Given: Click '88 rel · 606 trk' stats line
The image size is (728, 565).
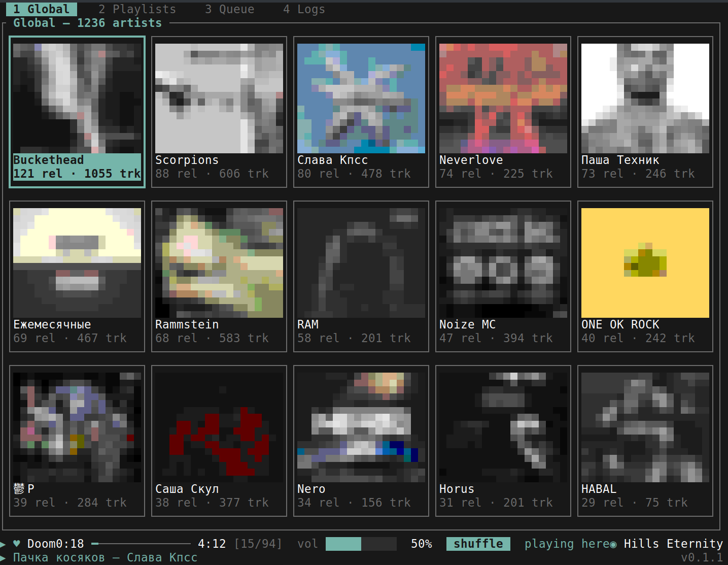Looking at the screenshot, I should coord(212,174).
